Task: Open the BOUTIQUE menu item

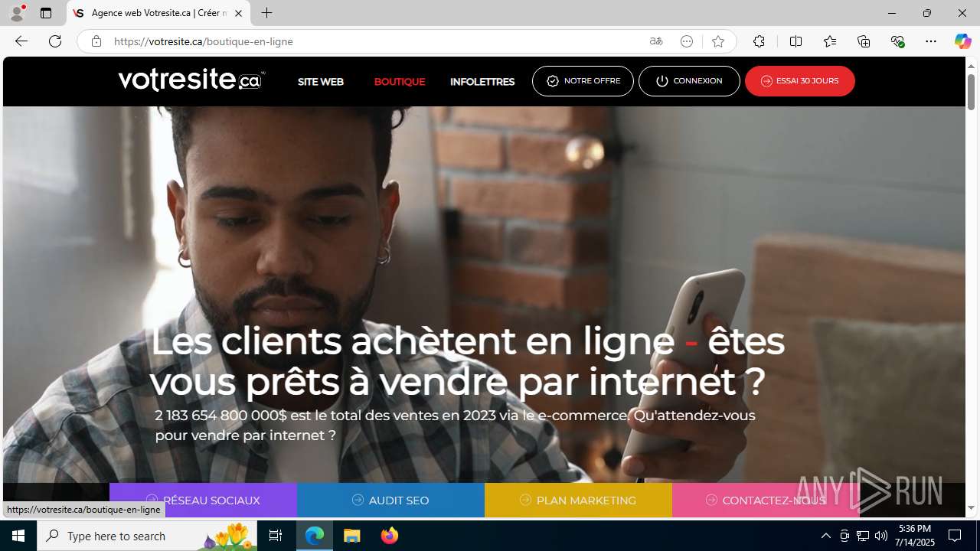Action: click(x=400, y=82)
